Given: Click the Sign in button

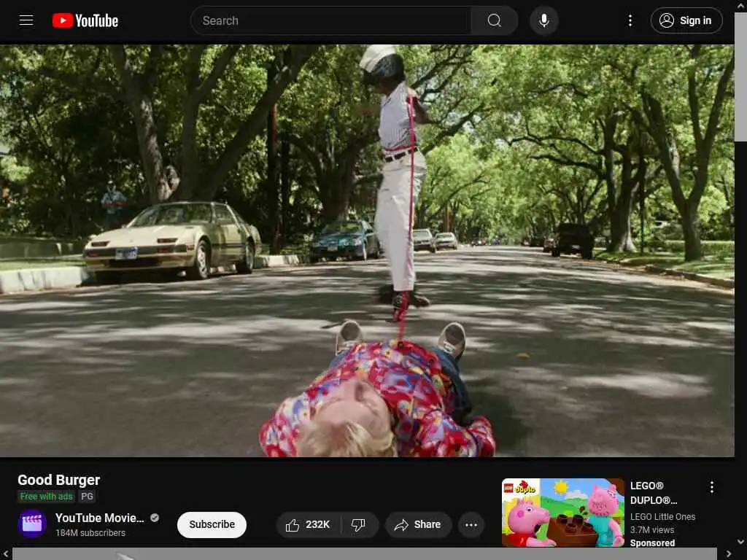Looking at the screenshot, I should (x=686, y=20).
